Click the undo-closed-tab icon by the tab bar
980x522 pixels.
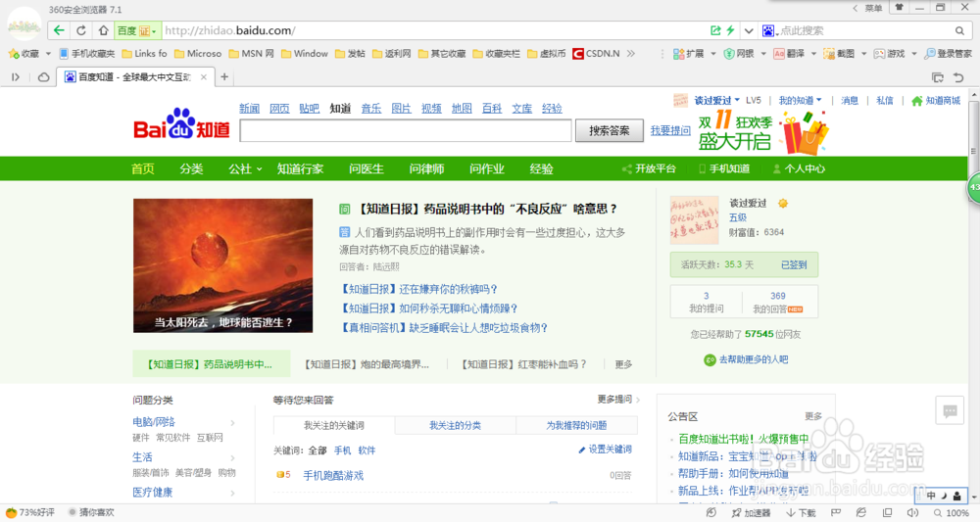click(958, 77)
